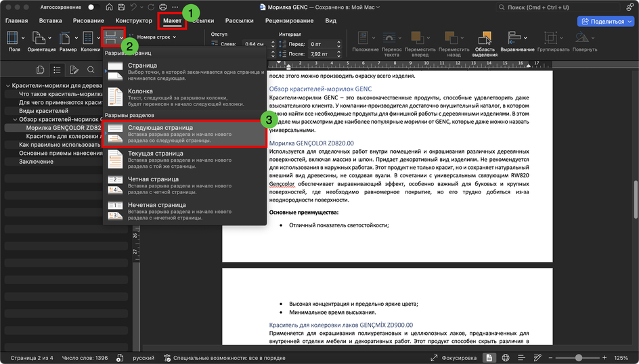Click the 125% zoom level
The image size is (639, 364).
tap(621, 358)
